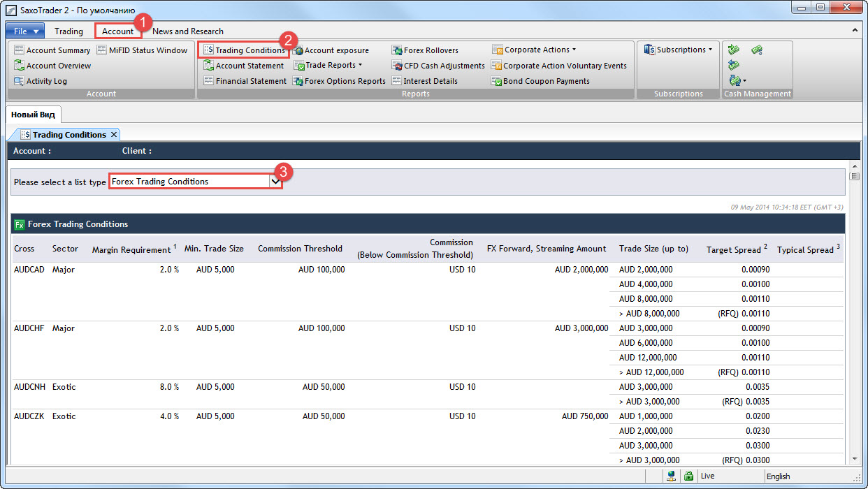Close the Trading Conditions tab

coord(114,135)
